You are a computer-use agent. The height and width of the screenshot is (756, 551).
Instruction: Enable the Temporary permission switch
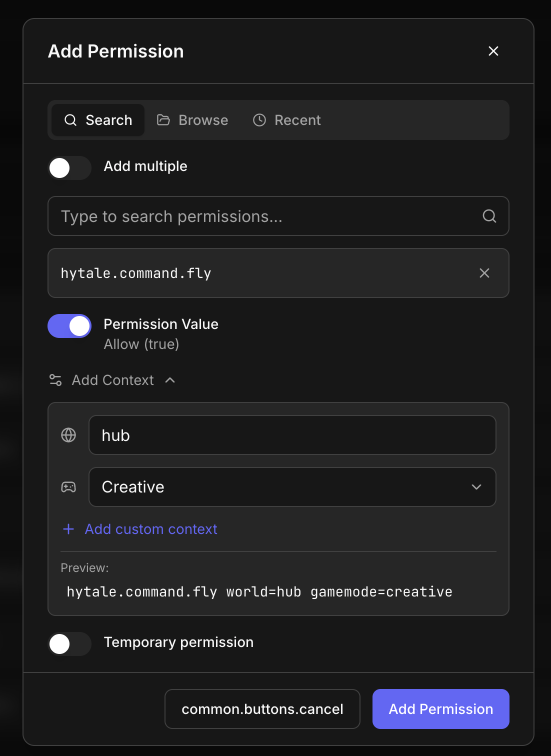point(69,644)
